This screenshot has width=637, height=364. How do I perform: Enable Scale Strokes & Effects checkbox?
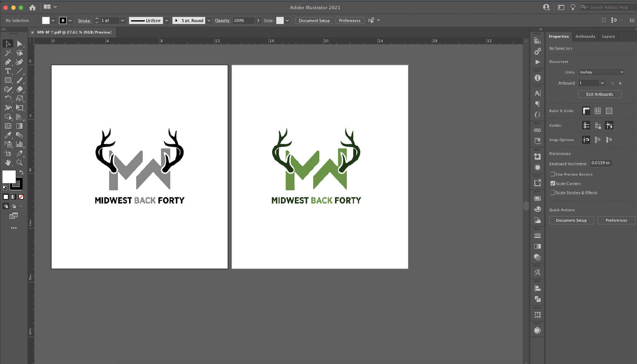point(553,192)
